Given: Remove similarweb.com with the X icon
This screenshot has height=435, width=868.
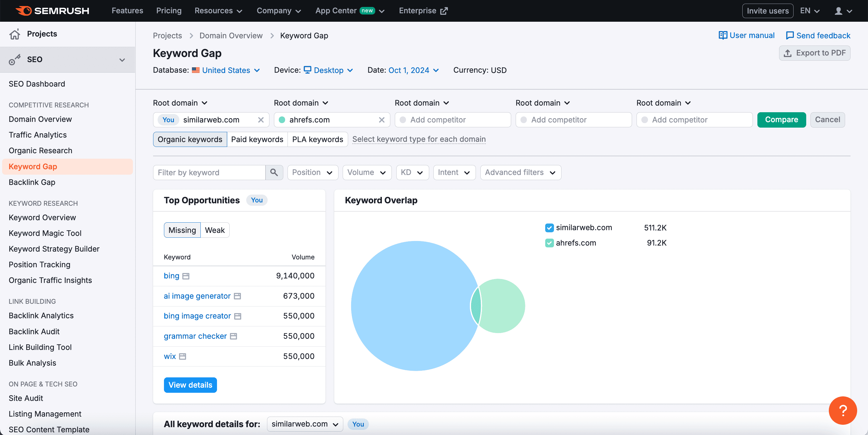Looking at the screenshot, I should click(x=261, y=120).
